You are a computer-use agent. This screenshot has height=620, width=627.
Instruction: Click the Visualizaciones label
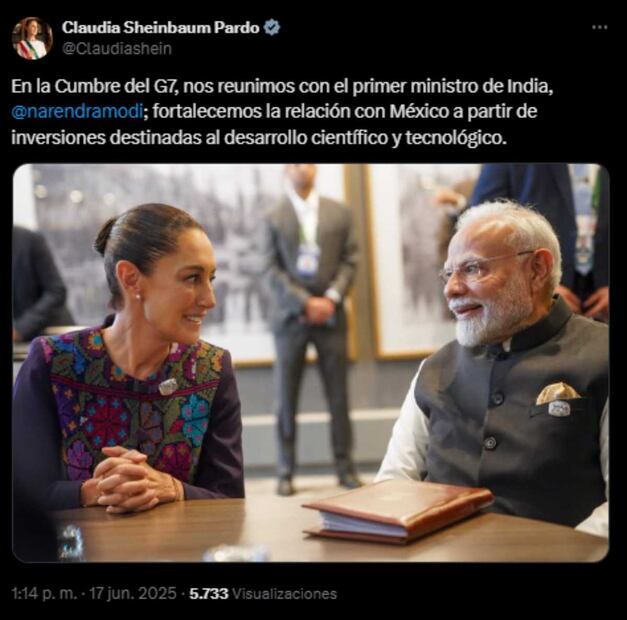click(284, 594)
